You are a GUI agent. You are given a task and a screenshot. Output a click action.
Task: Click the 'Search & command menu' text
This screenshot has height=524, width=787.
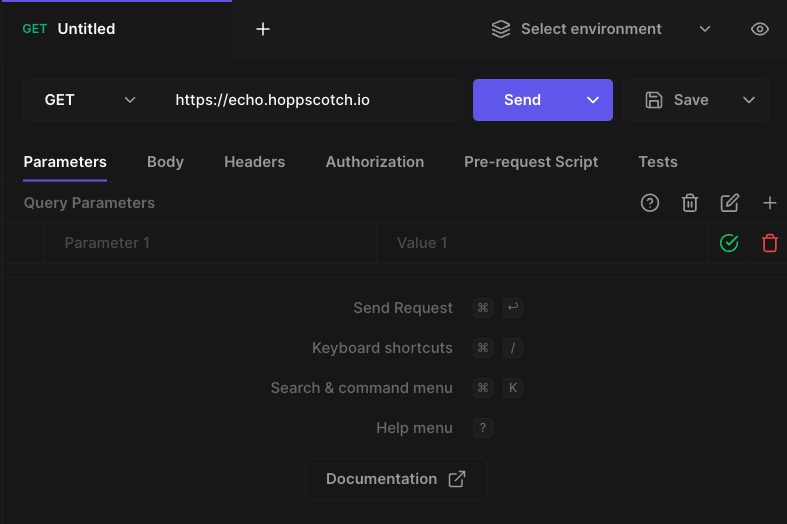[361, 388]
